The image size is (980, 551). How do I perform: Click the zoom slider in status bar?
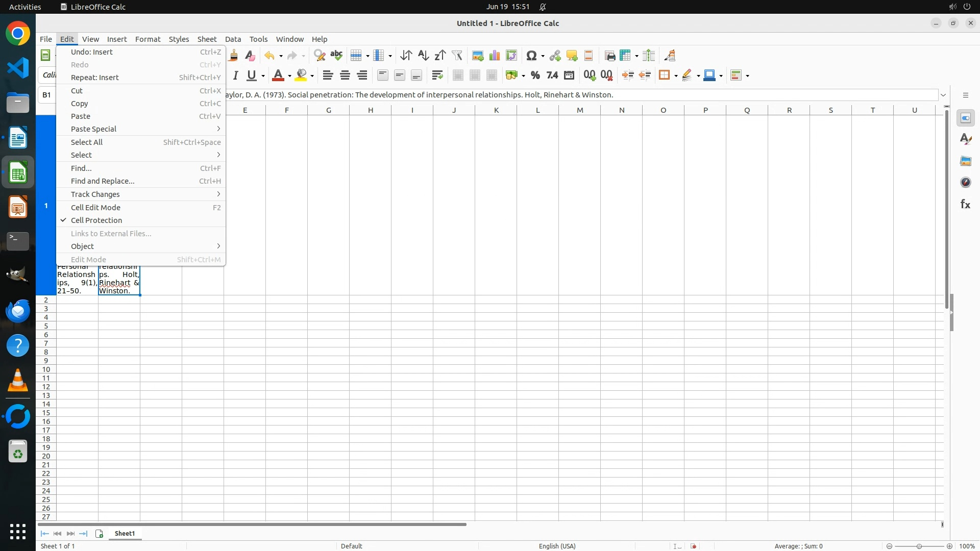pos(919,546)
